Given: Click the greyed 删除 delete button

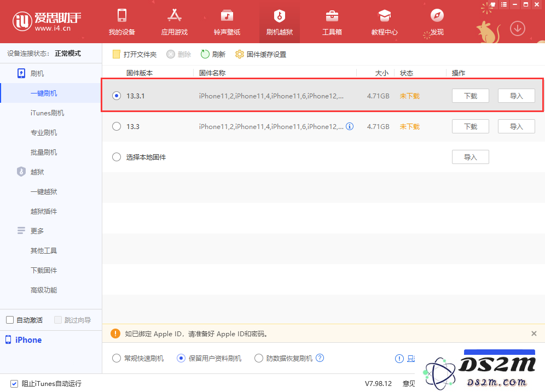Looking at the screenshot, I should pos(178,54).
